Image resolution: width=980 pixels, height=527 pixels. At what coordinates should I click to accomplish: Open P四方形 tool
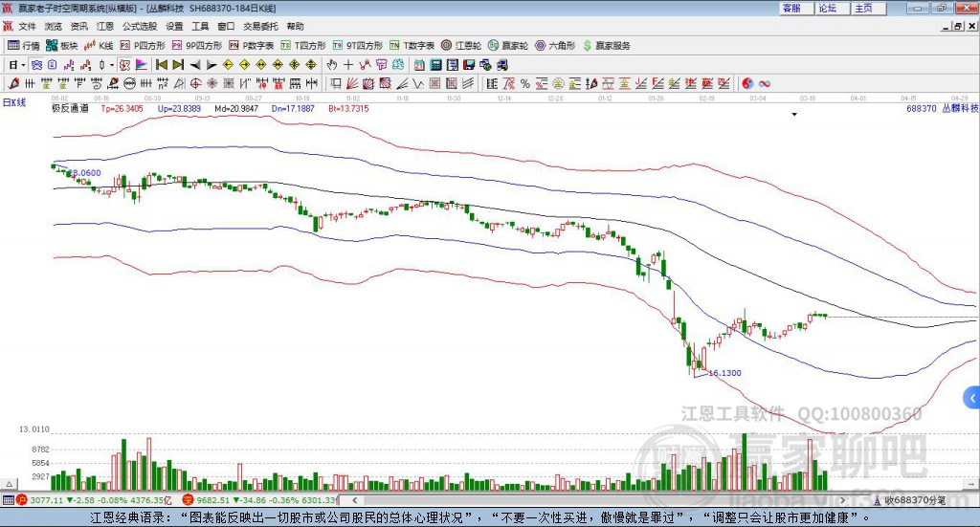click(143, 46)
